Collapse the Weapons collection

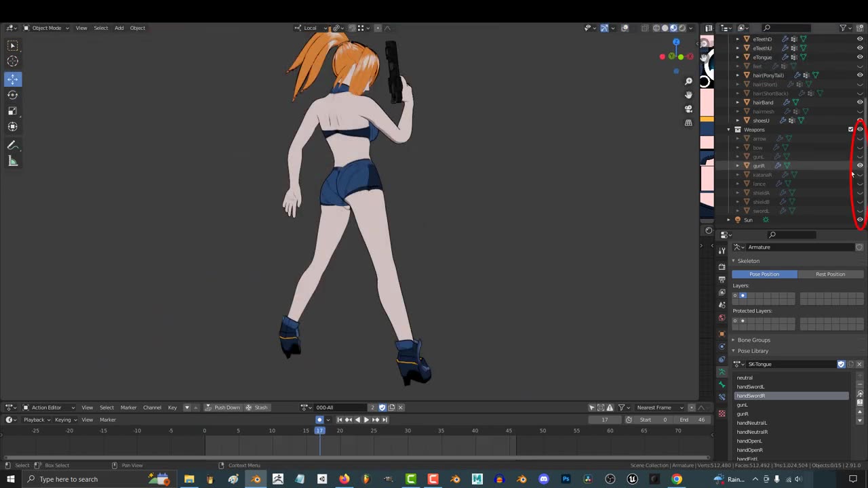(729, 129)
